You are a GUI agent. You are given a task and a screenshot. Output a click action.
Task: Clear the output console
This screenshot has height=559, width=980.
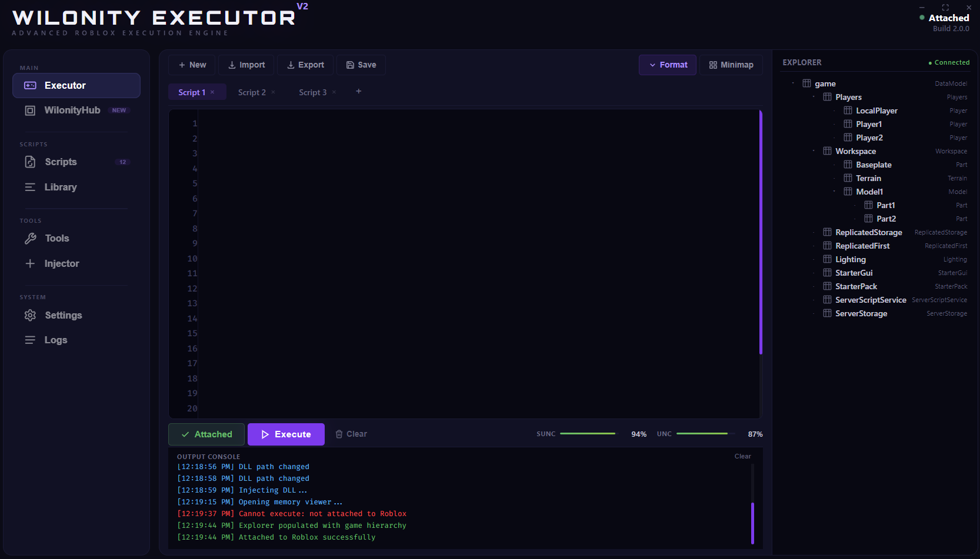pos(742,456)
